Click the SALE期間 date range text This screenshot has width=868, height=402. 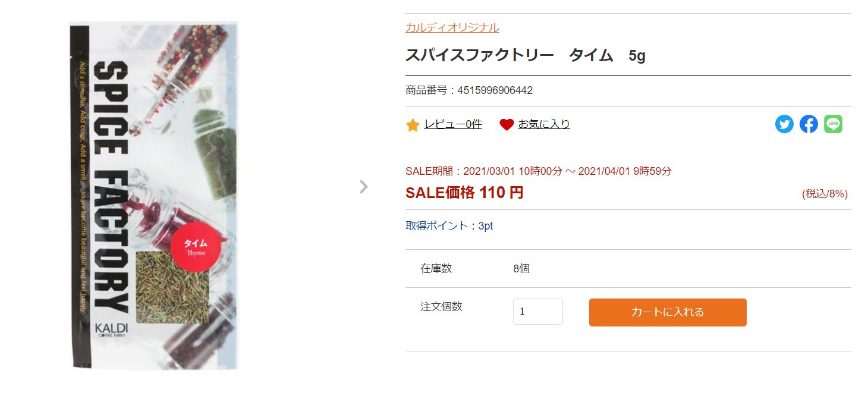click(x=538, y=171)
